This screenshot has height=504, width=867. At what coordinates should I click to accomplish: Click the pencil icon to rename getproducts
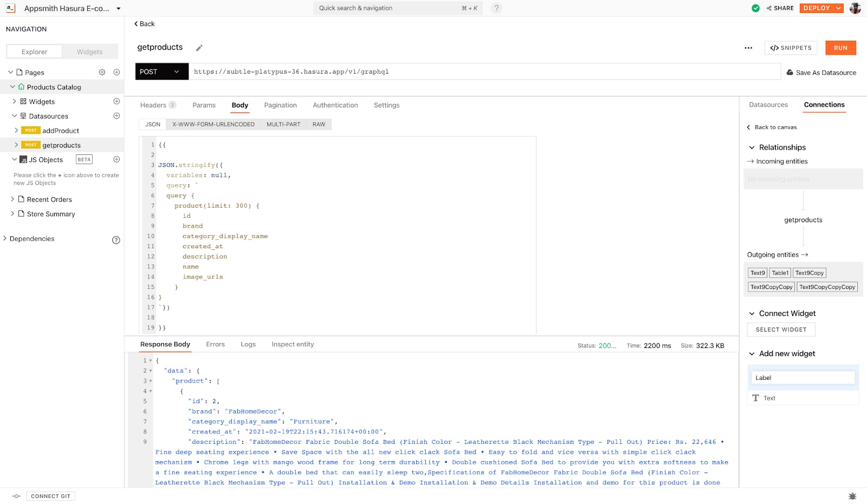point(199,48)
